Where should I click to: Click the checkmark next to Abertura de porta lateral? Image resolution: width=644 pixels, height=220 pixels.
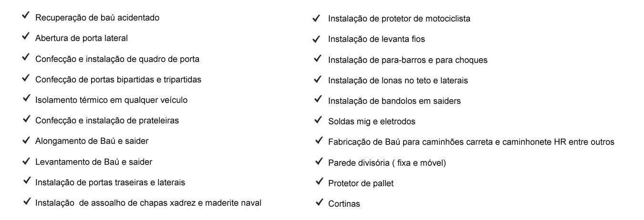coord(26,37)
